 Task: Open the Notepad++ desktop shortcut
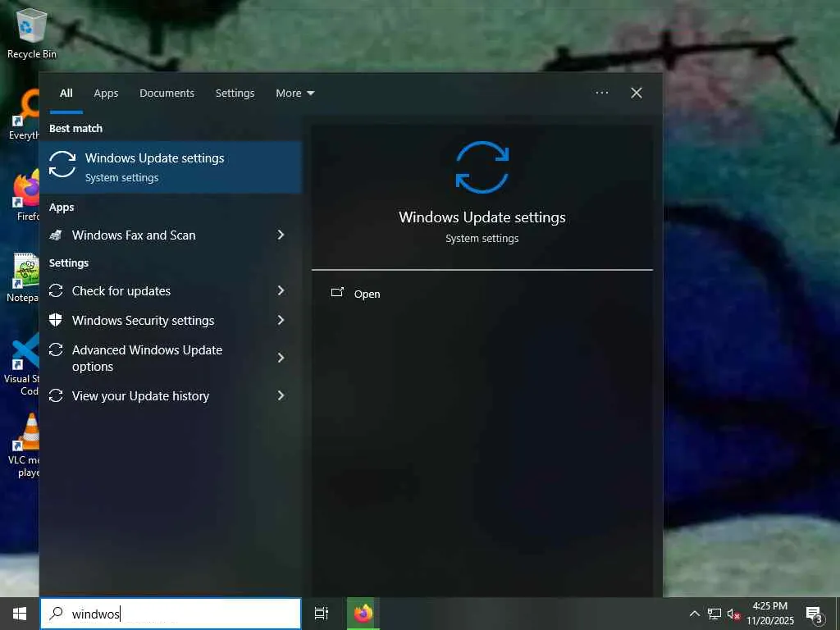click(x=22, y=277)
